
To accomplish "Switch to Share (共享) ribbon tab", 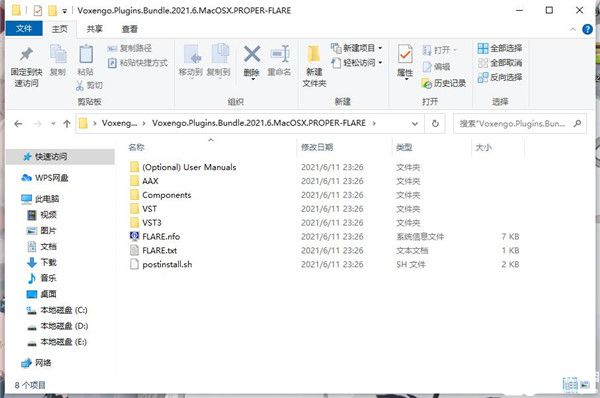I will pyautogui.click(x=95, y=29).
